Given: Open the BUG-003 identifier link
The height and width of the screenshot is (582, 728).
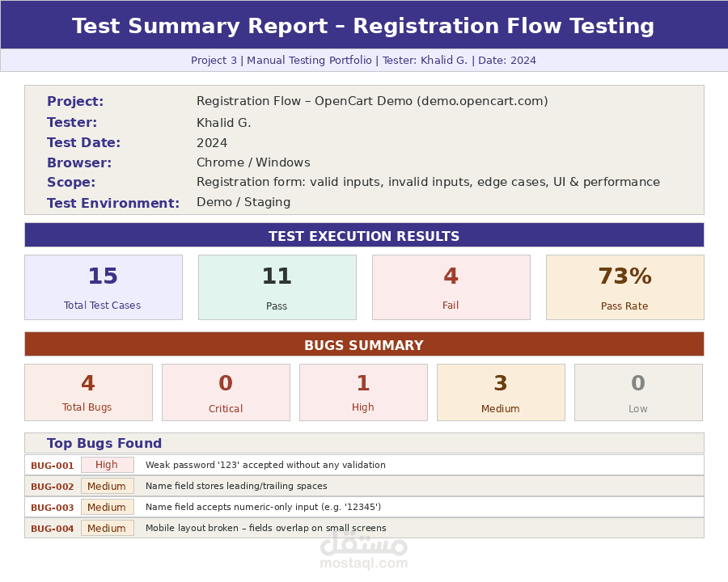Looking at the screenshot, I should tap(53, 508).
